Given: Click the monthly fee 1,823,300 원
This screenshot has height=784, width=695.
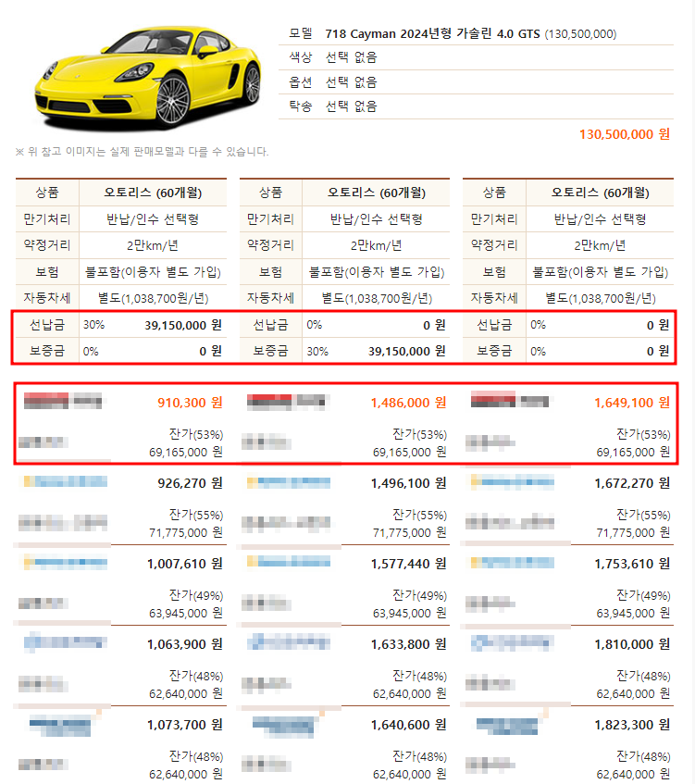Looking at the screenshot, I should tap(632, 725).
